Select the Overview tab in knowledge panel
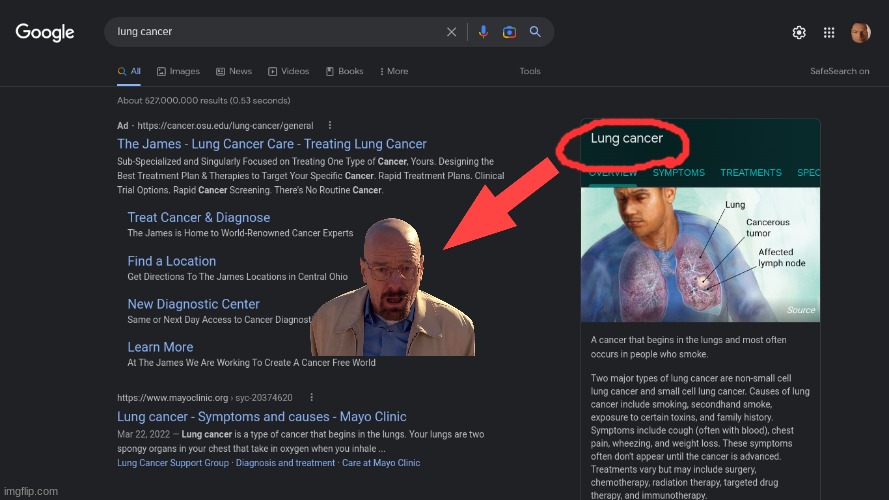 [612, 173]
